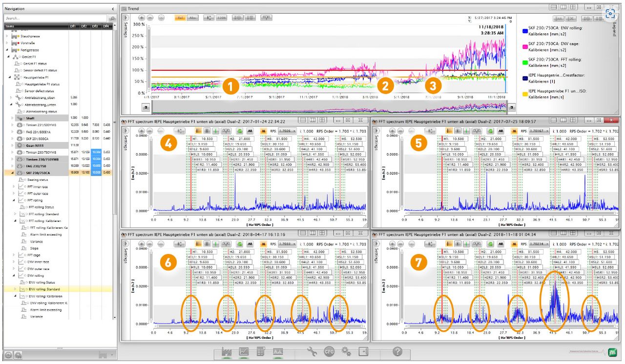This screenshot has height=364, width=625.
Task: Expand Settings in the 2018-11-18 FFT window
Action: [375, 243]
